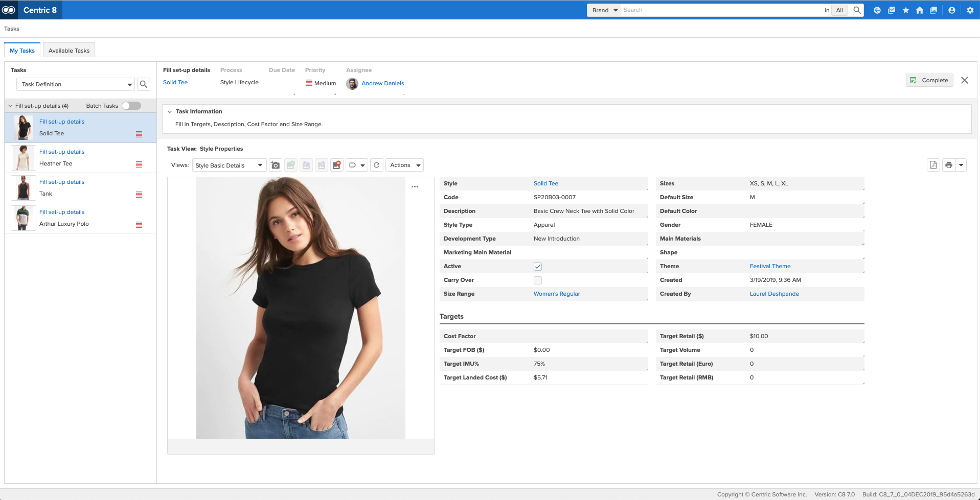The image size is (980, 500).
Task: Check the Carry Over checkbox
Action: (538, 280)
